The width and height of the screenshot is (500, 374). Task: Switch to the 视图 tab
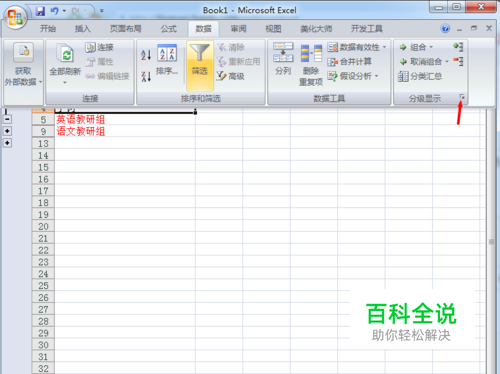[x=273, y=29]
